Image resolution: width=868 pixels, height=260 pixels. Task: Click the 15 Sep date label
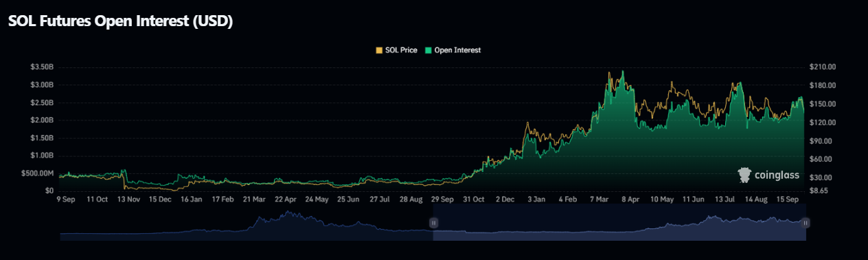pyautogui.click(x=788, y=199)
